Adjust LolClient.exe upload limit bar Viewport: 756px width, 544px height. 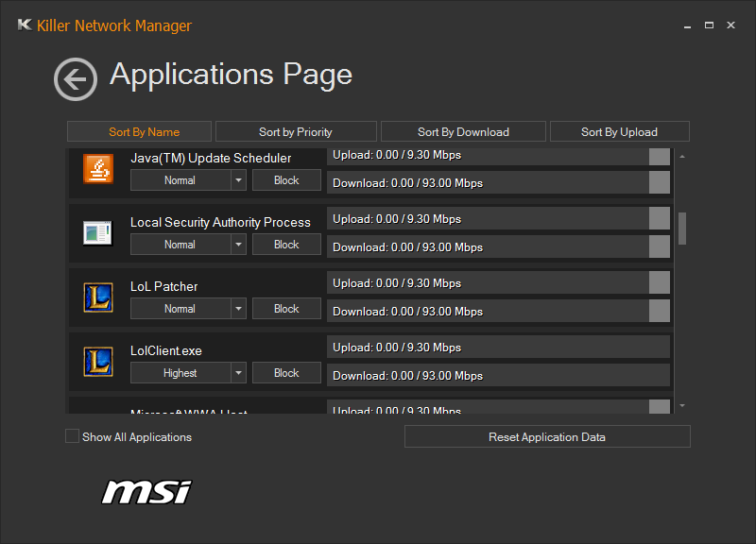(499, 347)
